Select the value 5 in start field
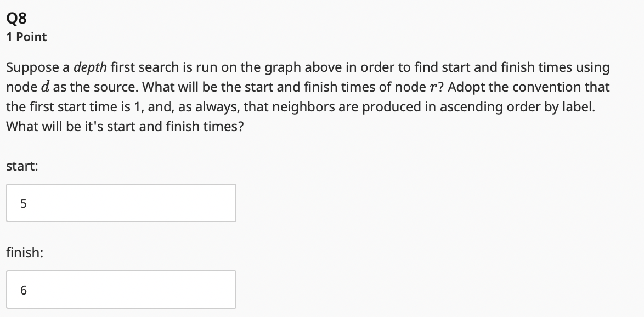Viewport: 644px width, 317px height. 22,203
